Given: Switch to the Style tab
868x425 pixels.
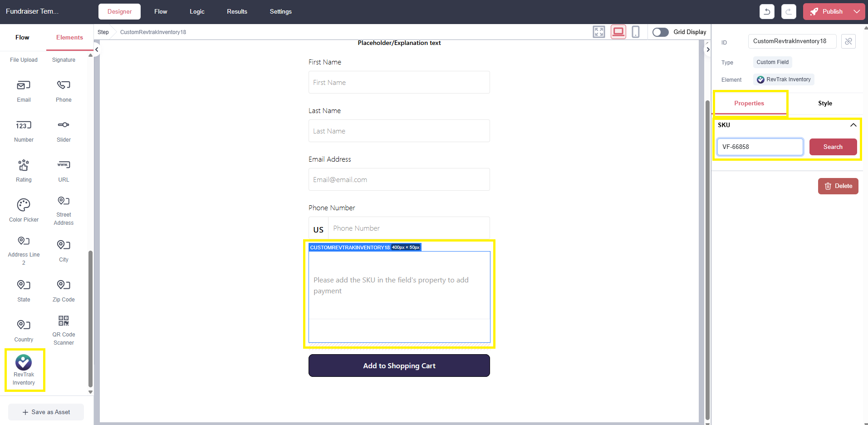Looking at the screenshot, I should [825, 104].
